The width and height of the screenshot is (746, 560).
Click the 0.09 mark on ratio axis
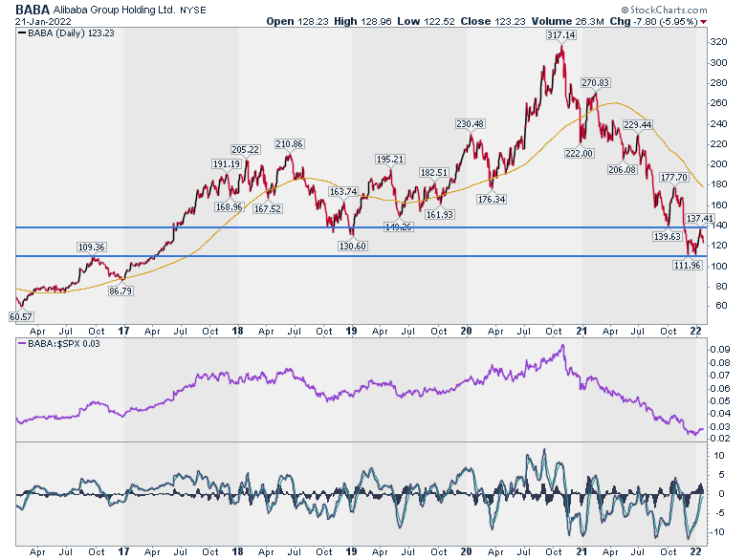click(720, 349)
